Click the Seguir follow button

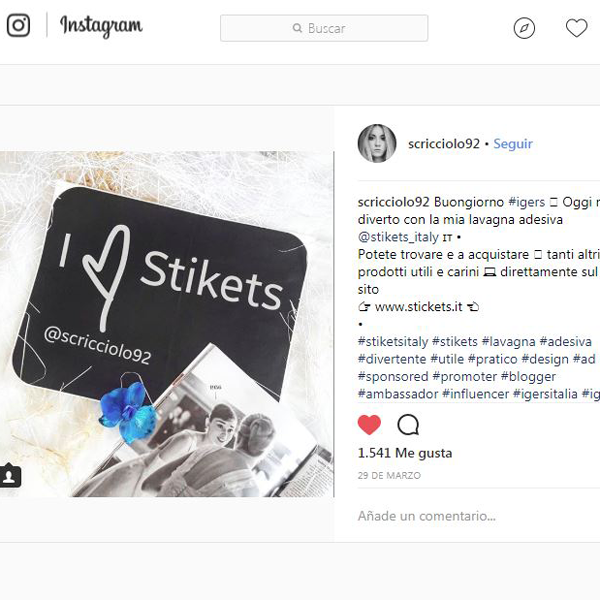pos(512,144)
